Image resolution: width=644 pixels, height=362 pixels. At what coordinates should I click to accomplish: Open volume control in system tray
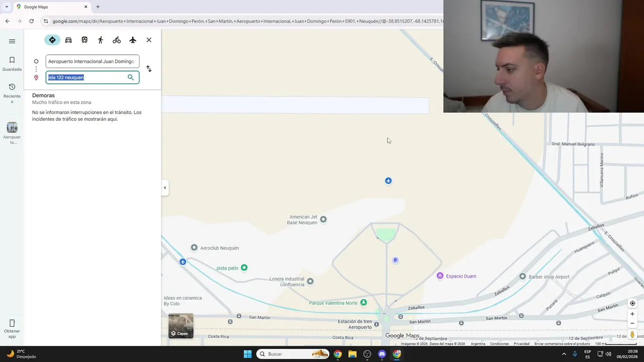point(608,354)
